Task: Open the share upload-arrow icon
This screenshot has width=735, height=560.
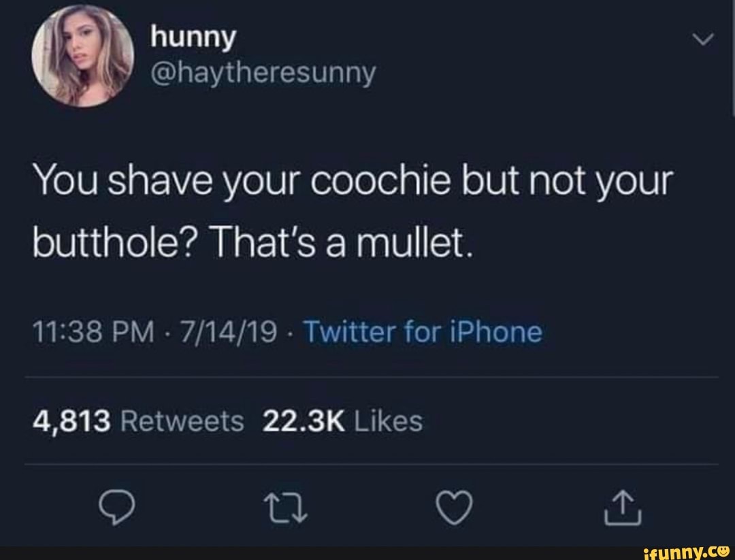Action: 623,508
